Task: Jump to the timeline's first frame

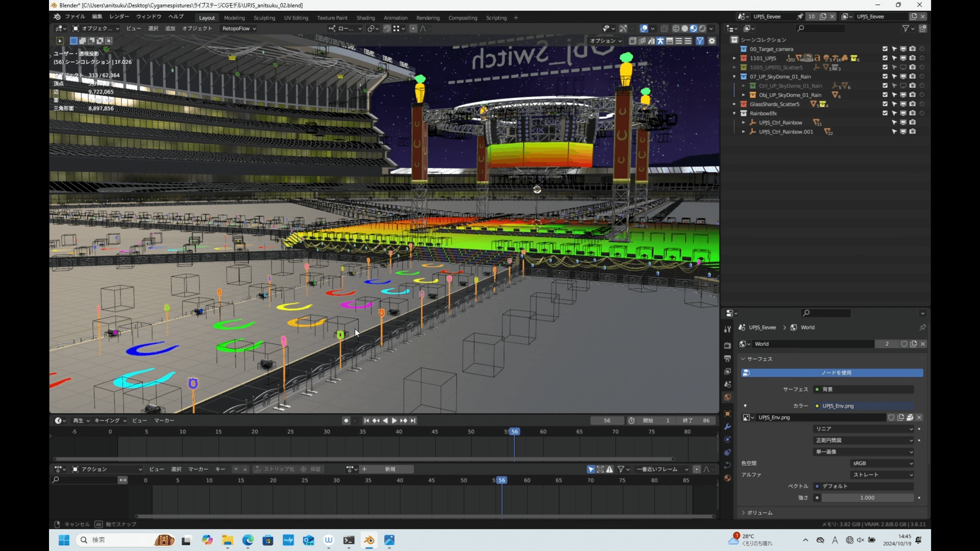Action: pyautogui.click(x=366, y=420)
